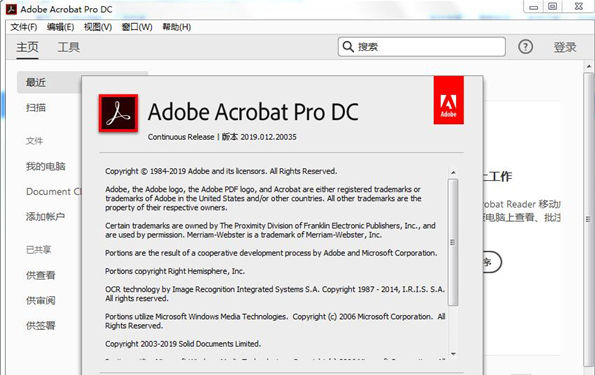The width and height of the screenshot is (595, 375).
Task: Select 供签署 under shared section
Action: [x=41, y=326]
